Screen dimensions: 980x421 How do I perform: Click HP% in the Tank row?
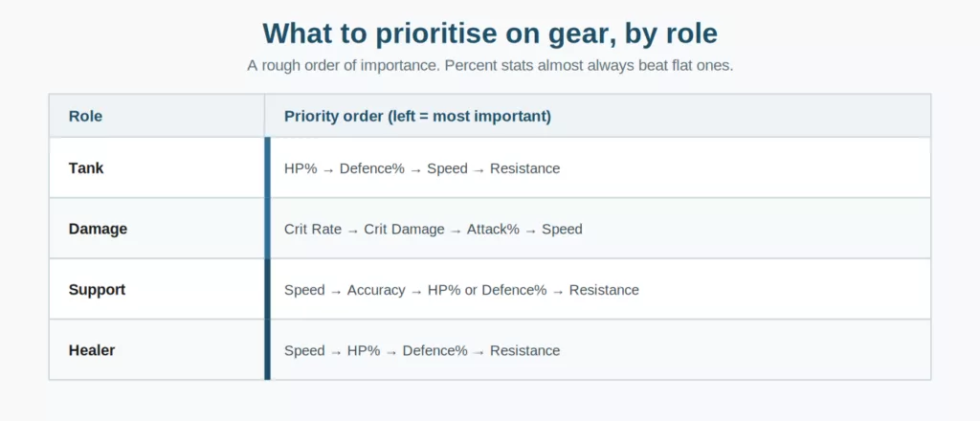pyautogui.click(x=301, y=168)
